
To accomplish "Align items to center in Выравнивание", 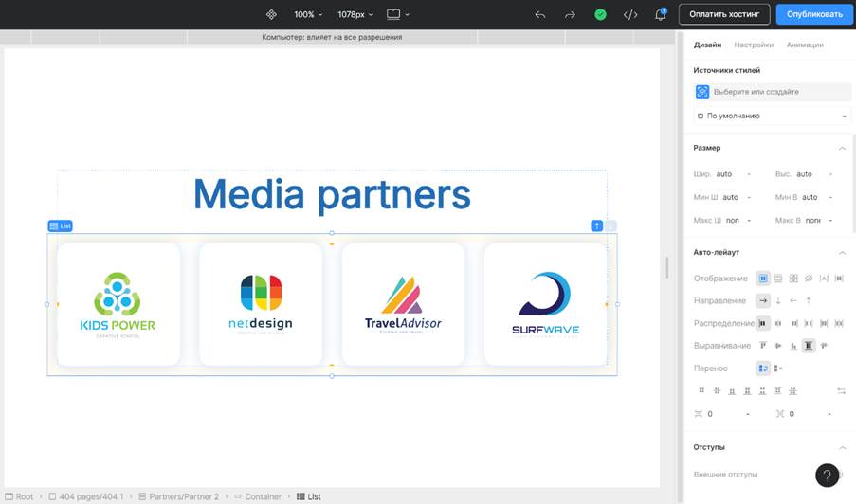I will [778, 345].
